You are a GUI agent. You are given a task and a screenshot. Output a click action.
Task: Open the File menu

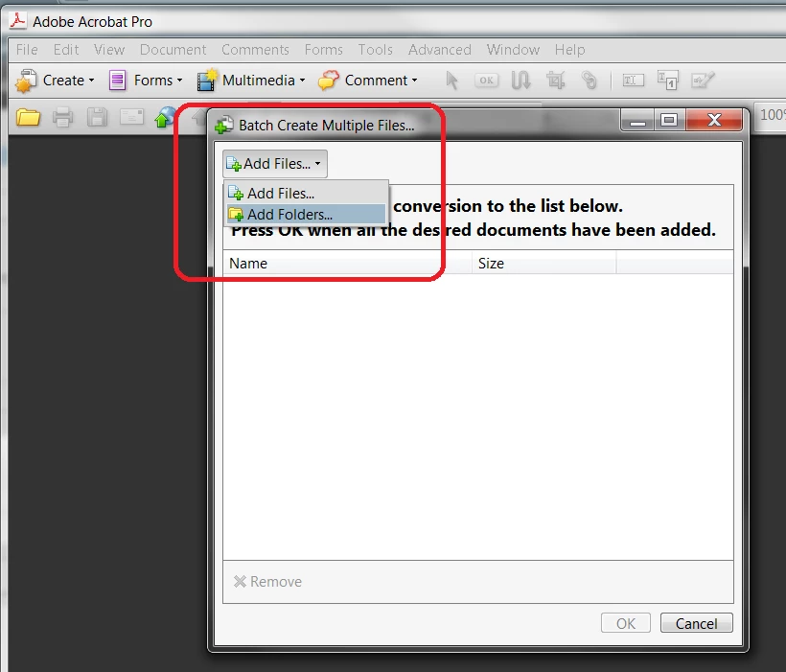click(27, 50)
